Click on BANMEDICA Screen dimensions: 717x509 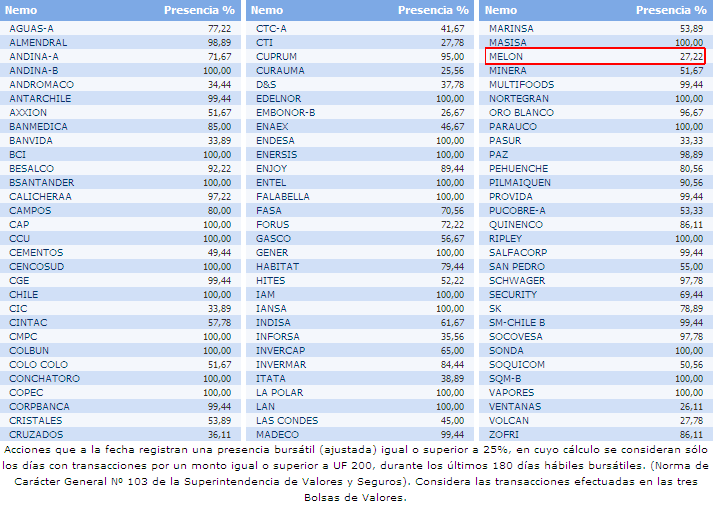(x=38, y=127)
